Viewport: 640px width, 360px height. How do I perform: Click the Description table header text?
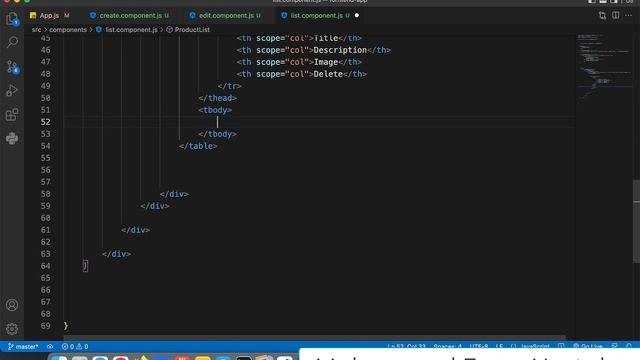point(340,50)
